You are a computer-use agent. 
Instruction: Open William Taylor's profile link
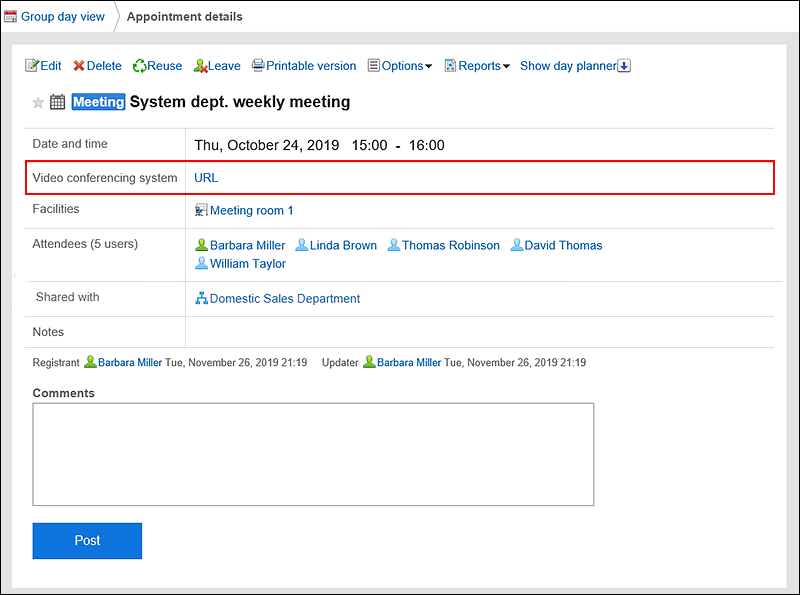pos(247,264)
